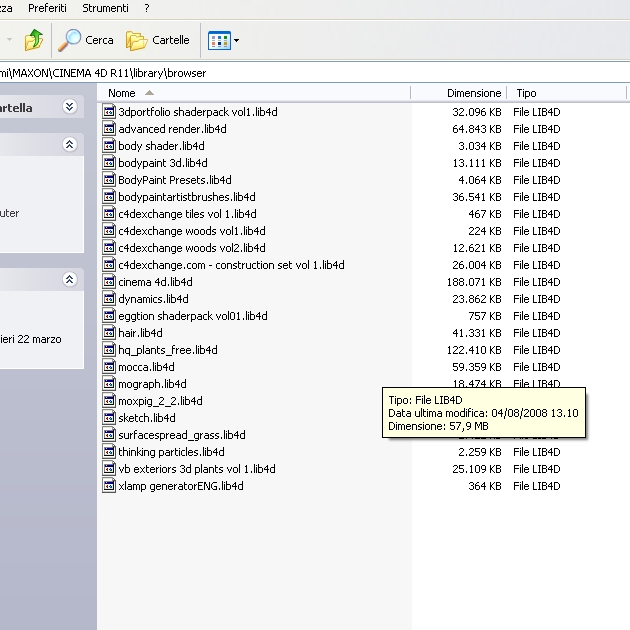Click file name 'hq_plants_free.lib4d'
Screen dimensions: 630x630
point(168,350)
